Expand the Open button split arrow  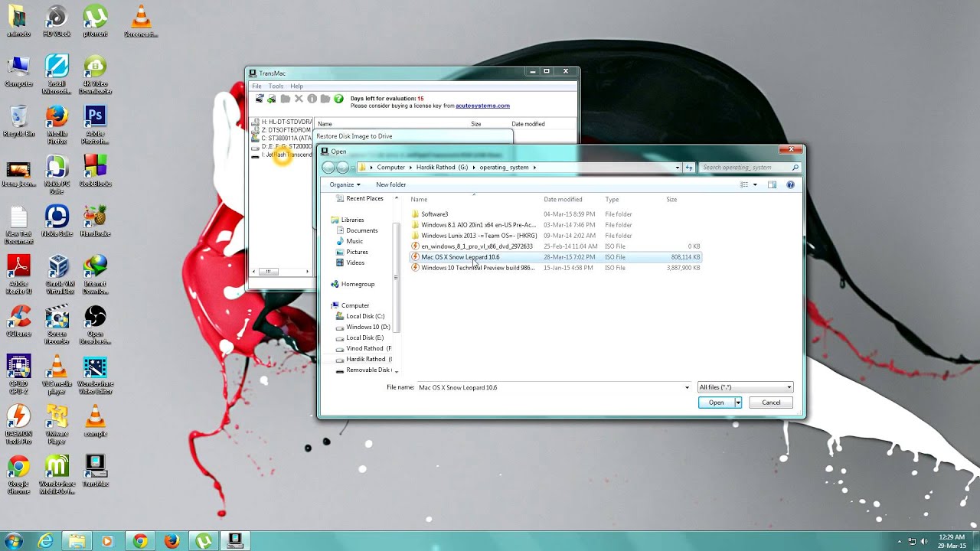click(x=738, y=403)
